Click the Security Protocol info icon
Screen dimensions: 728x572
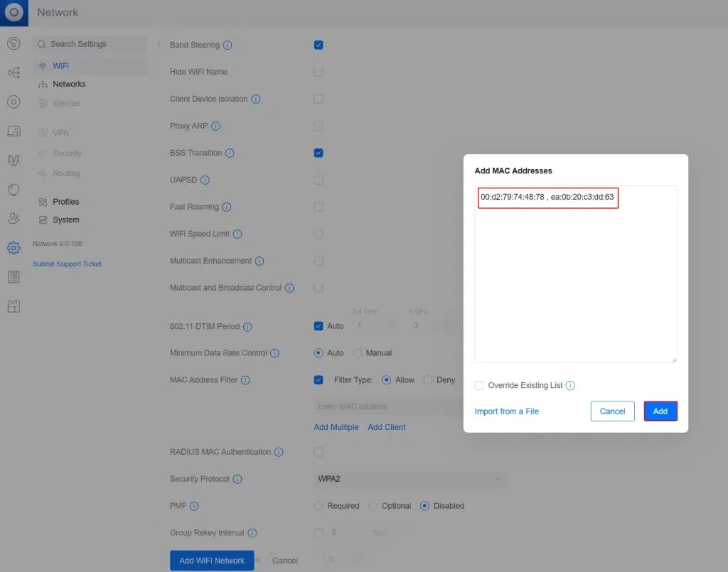(237, 479)
